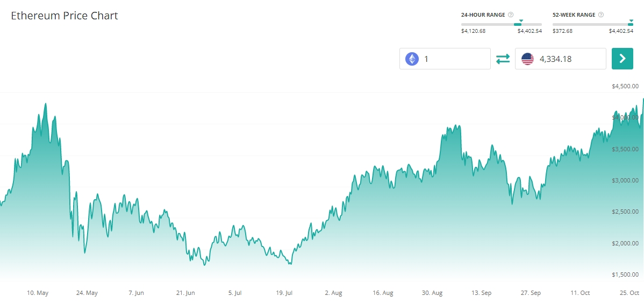644x303 pixels.
Task: Click the Ethereum coin icon in converter
Action: coord(412,59)
